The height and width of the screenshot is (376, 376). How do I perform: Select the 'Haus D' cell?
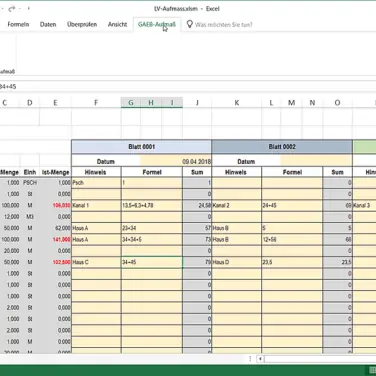(237, 262)
